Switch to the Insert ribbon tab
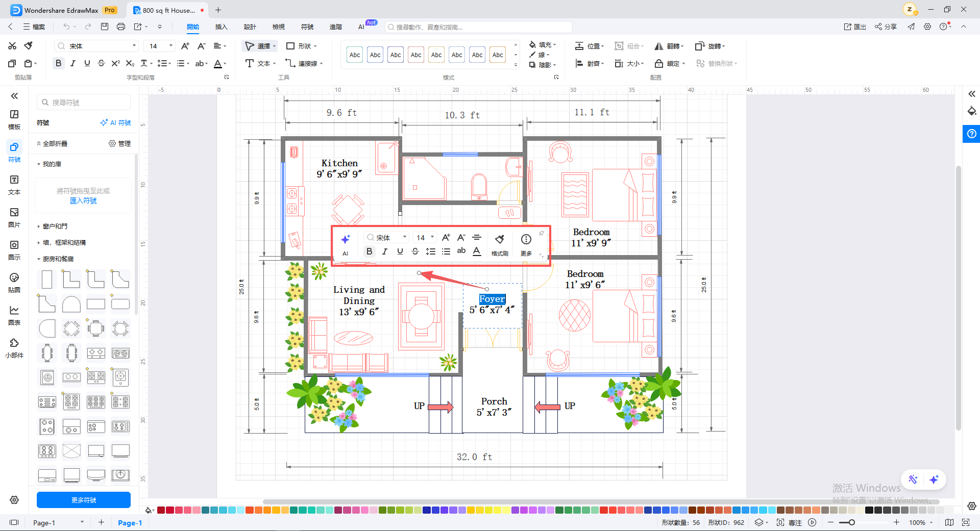This screenshot has height=531, width=980. pyautogui.click(x=222, y=27)
